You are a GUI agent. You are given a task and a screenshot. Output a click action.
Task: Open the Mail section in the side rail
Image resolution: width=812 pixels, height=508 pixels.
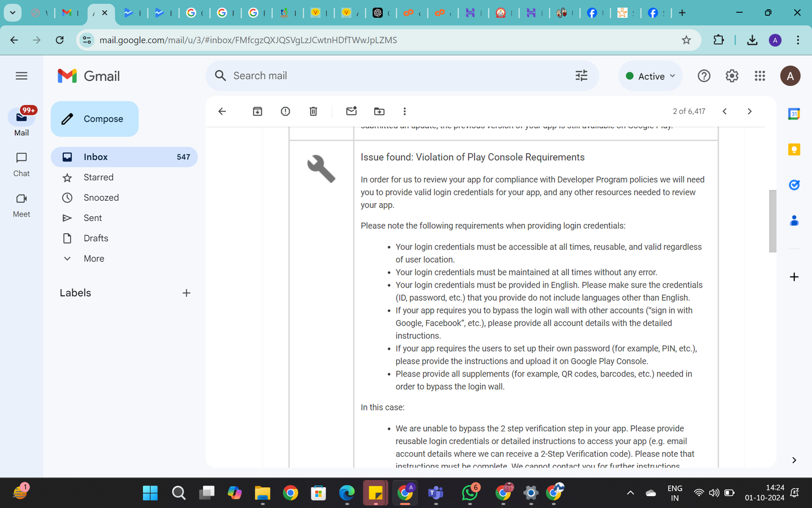point(21,122)
